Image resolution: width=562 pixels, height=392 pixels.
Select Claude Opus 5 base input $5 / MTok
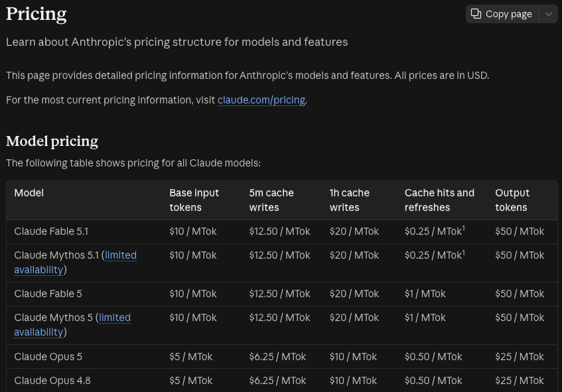pos(191,357)
